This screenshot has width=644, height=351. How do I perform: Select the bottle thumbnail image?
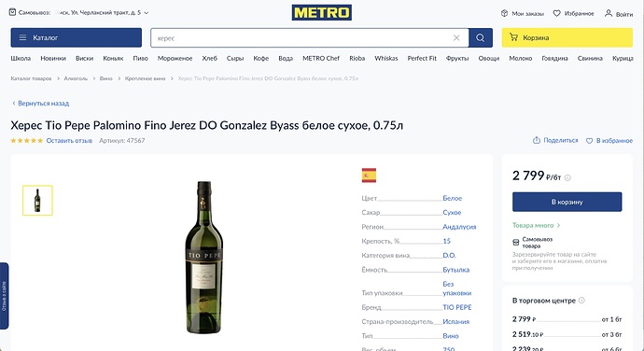[x=37, y=200]
